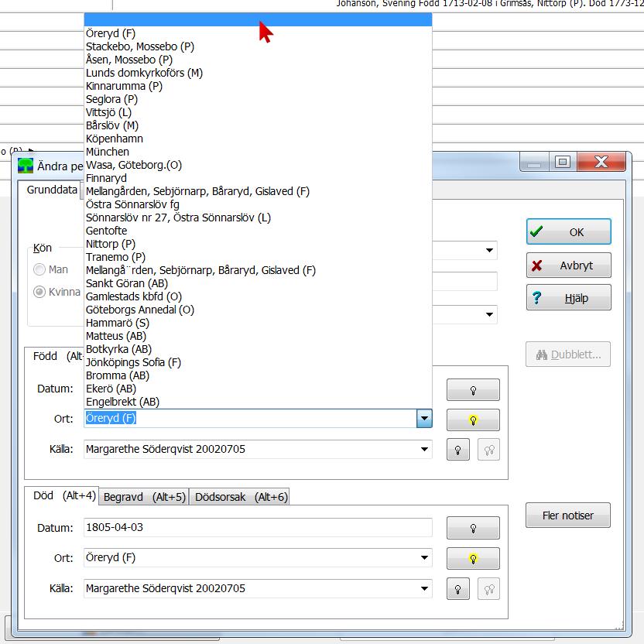Open Hjälp button
644x644 pixels.
pos(568,297)
